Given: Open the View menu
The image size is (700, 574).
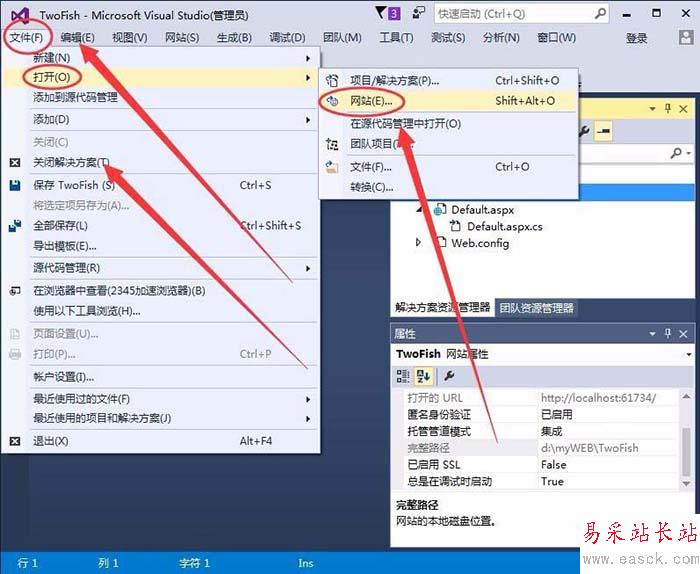Looking at the screenshot, I should [x=129, y=37].
